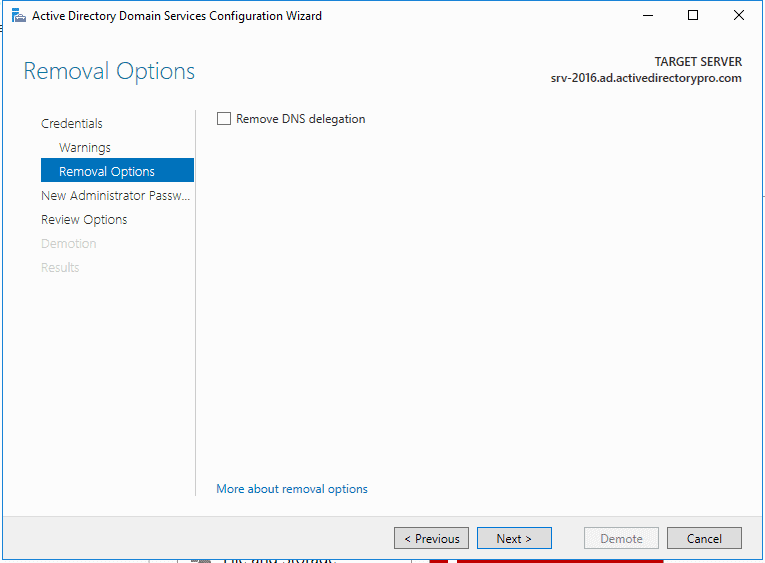Click the Removal Options page heading

pyautogui.click(x=109, y=71)
